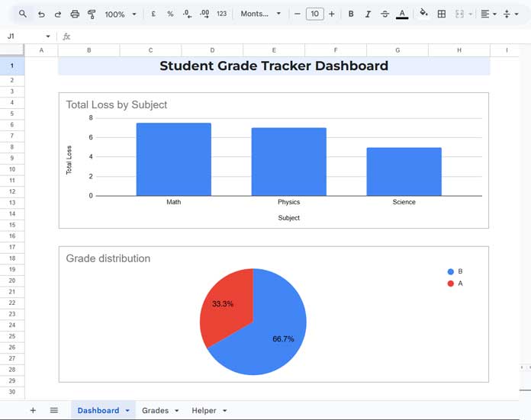Click the merge cells icon

(x=459, y=14)
